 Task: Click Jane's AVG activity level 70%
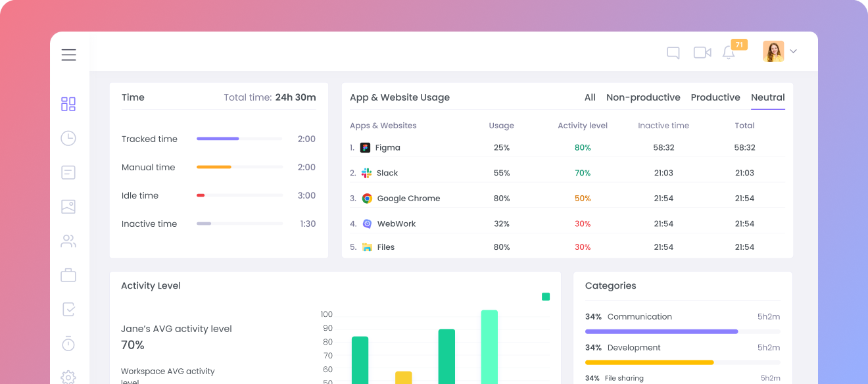coord(133,345)
